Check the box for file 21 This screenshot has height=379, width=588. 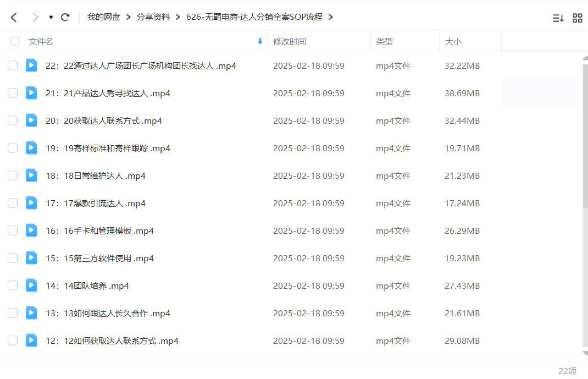pyautogui.click(x=13, y=93)
